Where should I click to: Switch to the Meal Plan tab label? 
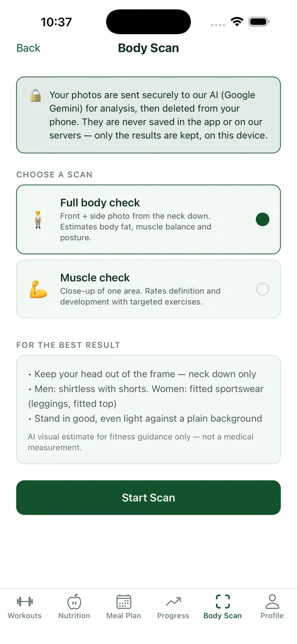click(123, 615)
